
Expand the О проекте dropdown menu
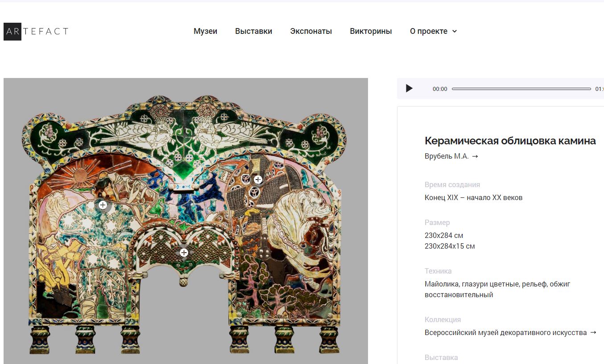point(428,31)
